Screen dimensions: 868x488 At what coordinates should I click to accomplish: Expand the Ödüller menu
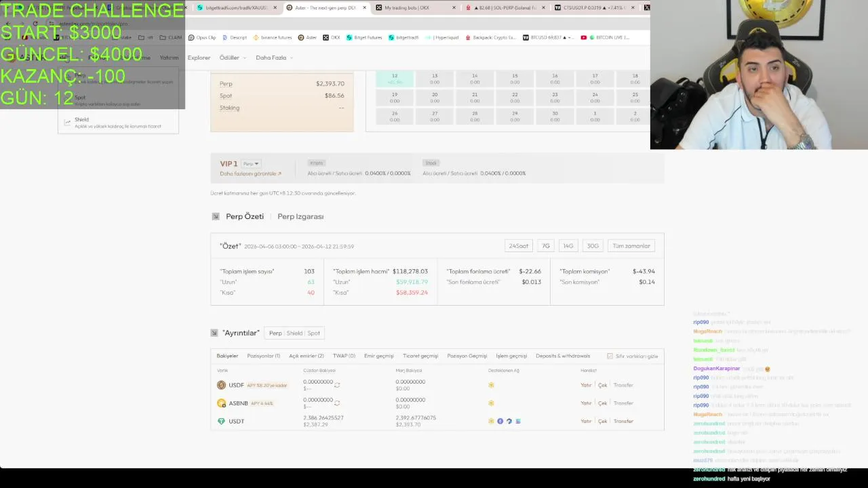[x=233, y=58]
